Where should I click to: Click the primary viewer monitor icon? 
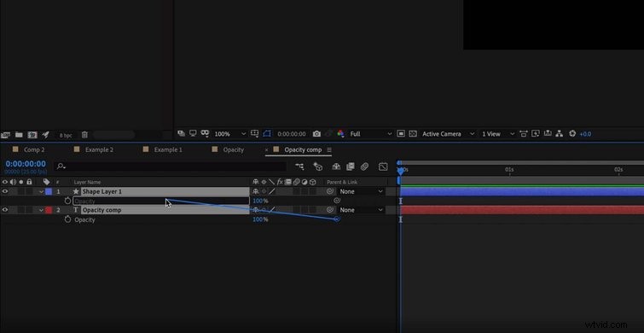pos(193,133)
